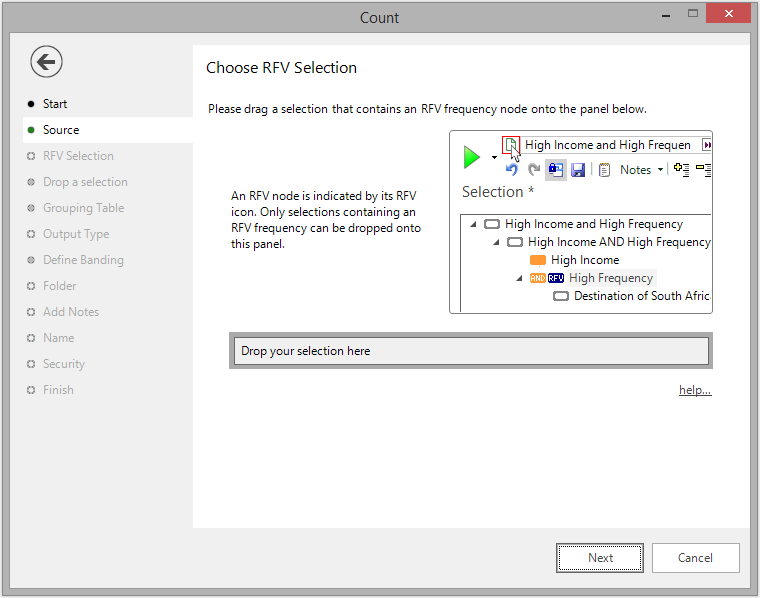Open the Add Notes step
Screen dimensions: 760x598
click(x=71, y=312)
